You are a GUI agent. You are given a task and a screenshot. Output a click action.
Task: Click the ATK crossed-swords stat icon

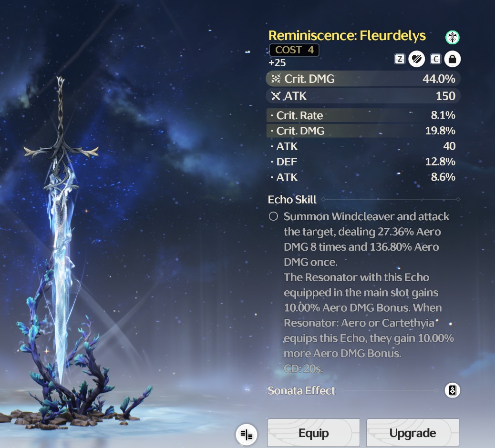click(x=276, y=96)
